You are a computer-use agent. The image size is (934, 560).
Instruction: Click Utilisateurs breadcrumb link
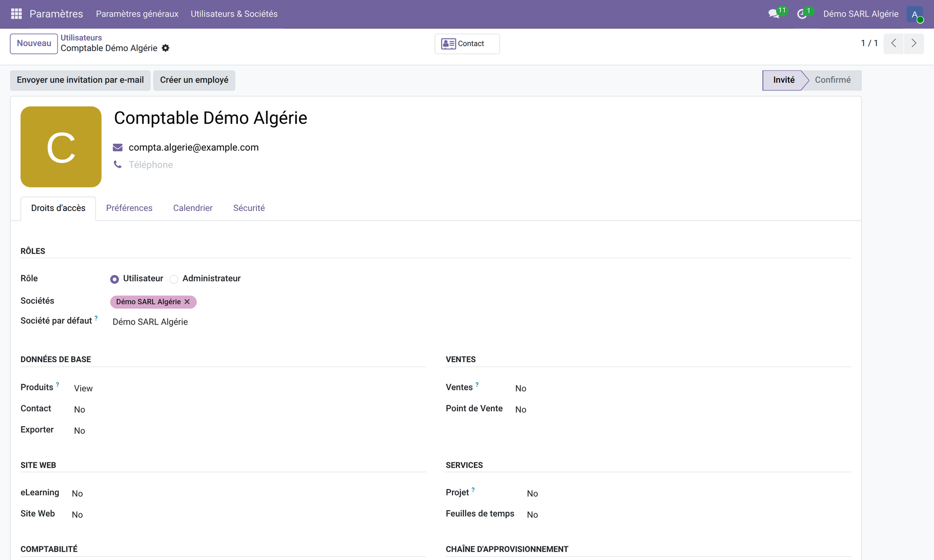click(x=81, y=37)
